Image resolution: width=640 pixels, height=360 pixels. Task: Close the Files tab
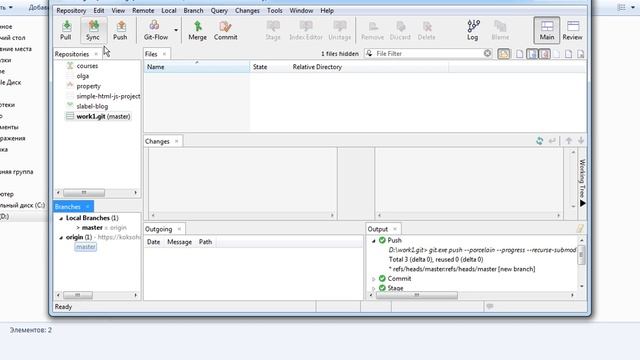(x=164, y=54)
